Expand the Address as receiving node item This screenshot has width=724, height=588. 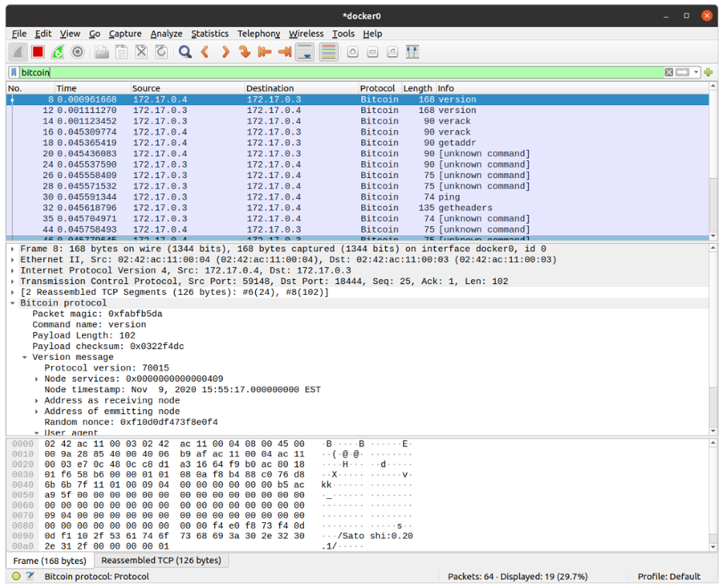pos(36,401)
